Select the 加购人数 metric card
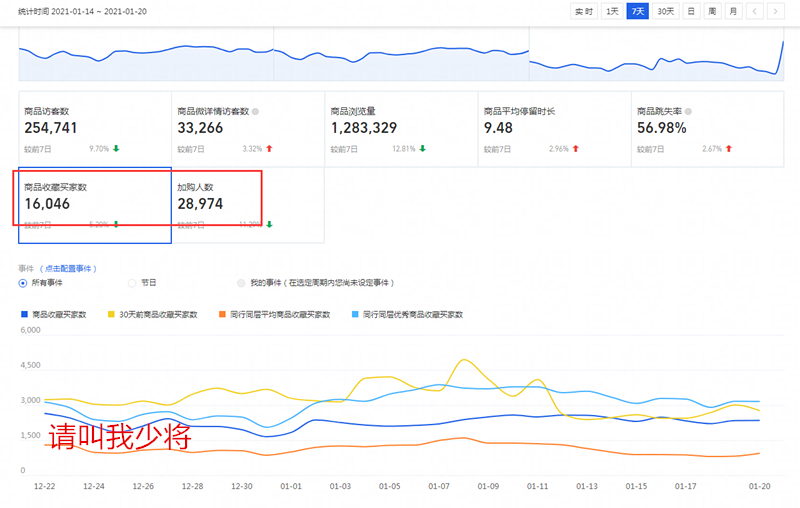800x508 pixels. coord(248,205)
